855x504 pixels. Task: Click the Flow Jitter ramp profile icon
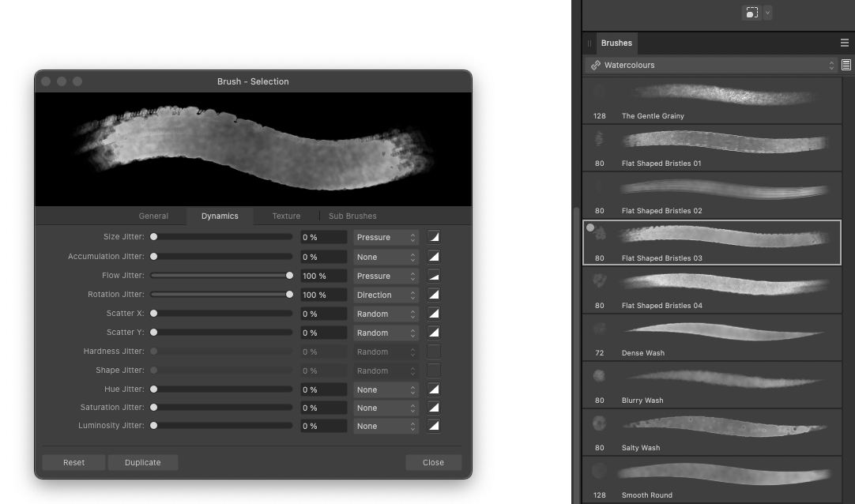click(434, 276)
